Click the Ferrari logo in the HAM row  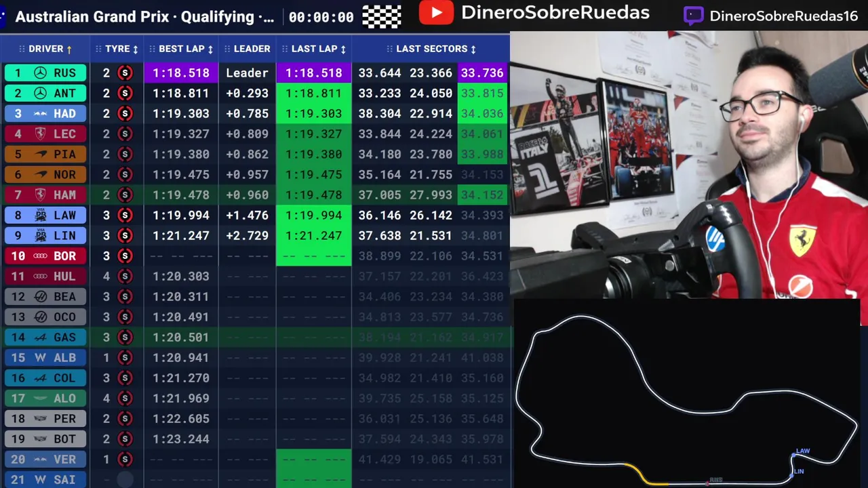point(40,195)
